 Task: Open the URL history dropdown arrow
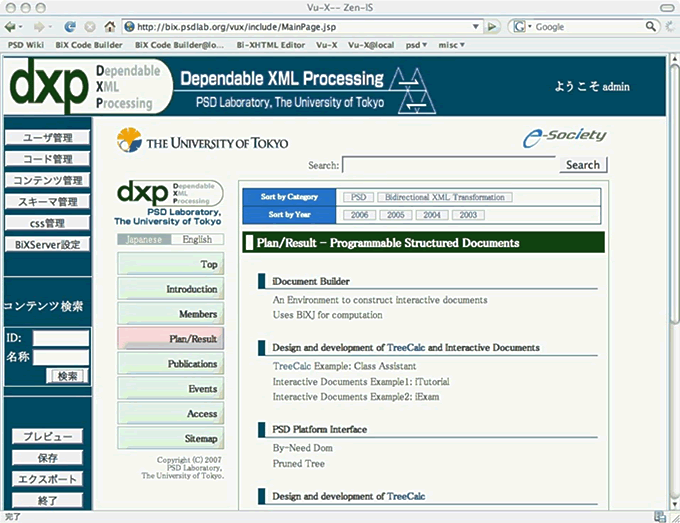pos(476,27)
